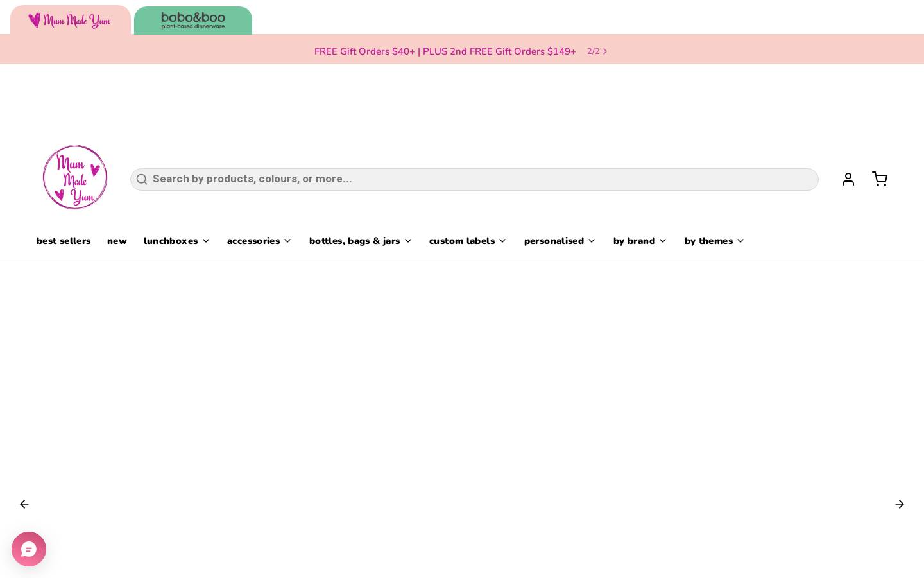This screenshot has height=578, width=924.
Task: Open best sellers menu link
Action: [64, 241]
